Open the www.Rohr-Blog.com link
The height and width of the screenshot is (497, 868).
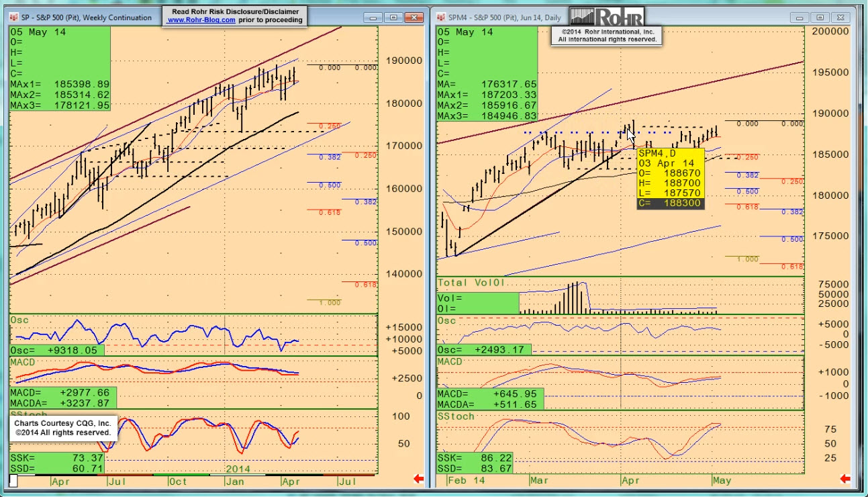point(201,20)
